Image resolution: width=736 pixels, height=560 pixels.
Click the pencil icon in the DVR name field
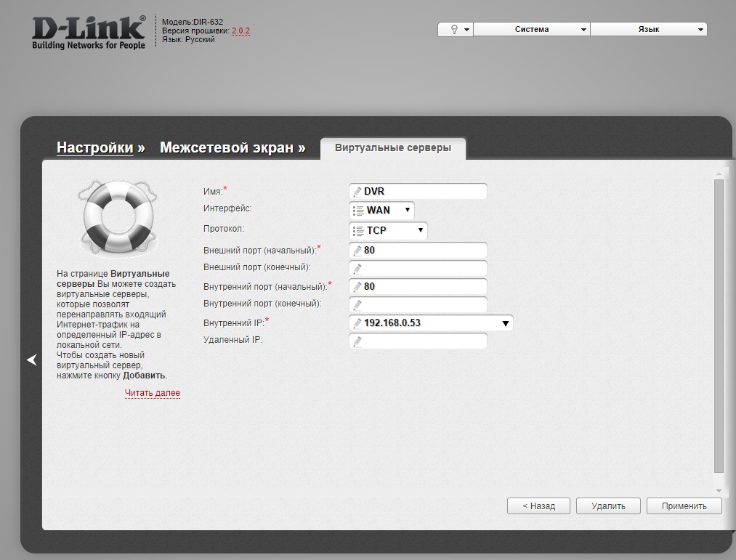point(357,192)
